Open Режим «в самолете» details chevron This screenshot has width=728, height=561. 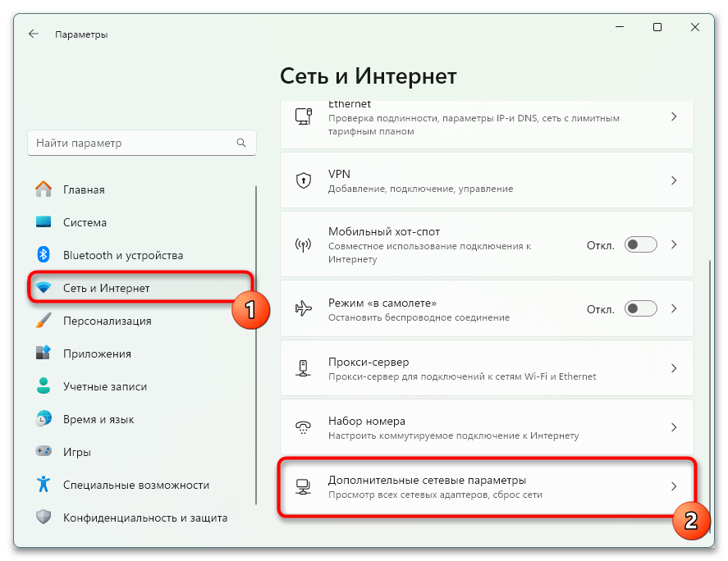pyautogui.click(x=674, y=308)
